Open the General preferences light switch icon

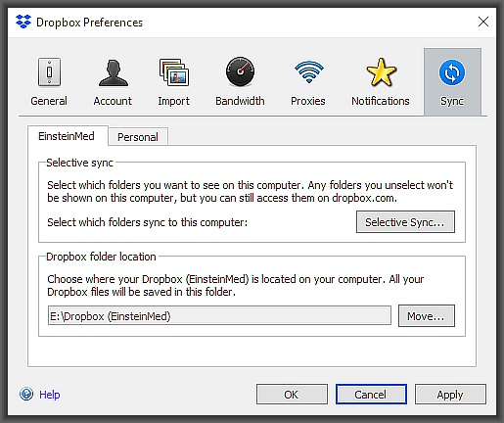tap(49, 72)
